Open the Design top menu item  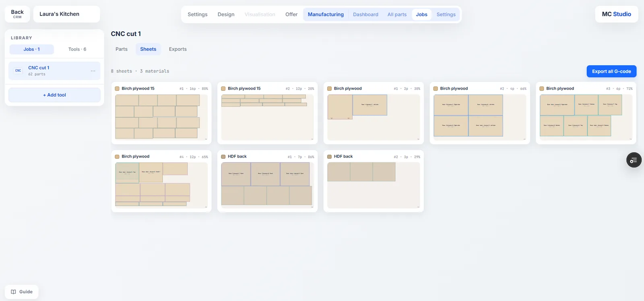(226, 14)
